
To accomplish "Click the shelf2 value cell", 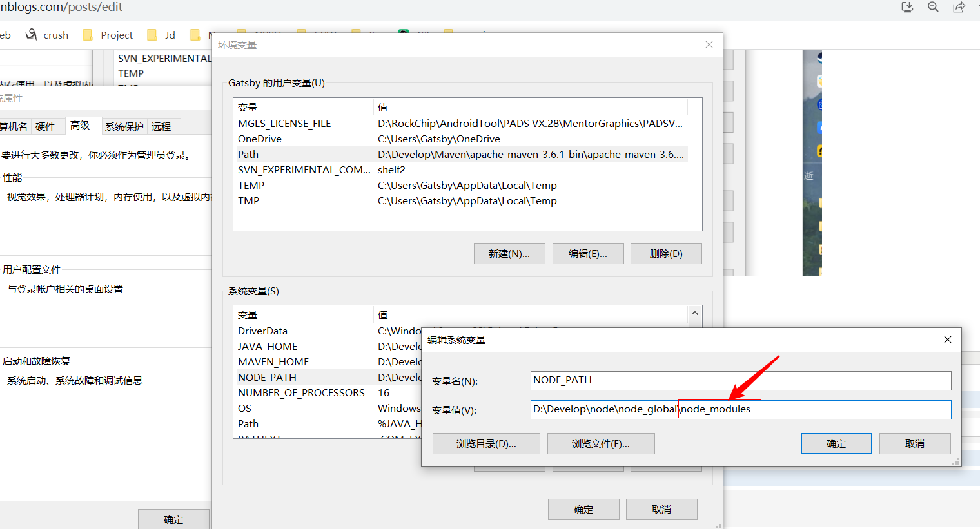I will pyautogui.click(x=391, y=169).
